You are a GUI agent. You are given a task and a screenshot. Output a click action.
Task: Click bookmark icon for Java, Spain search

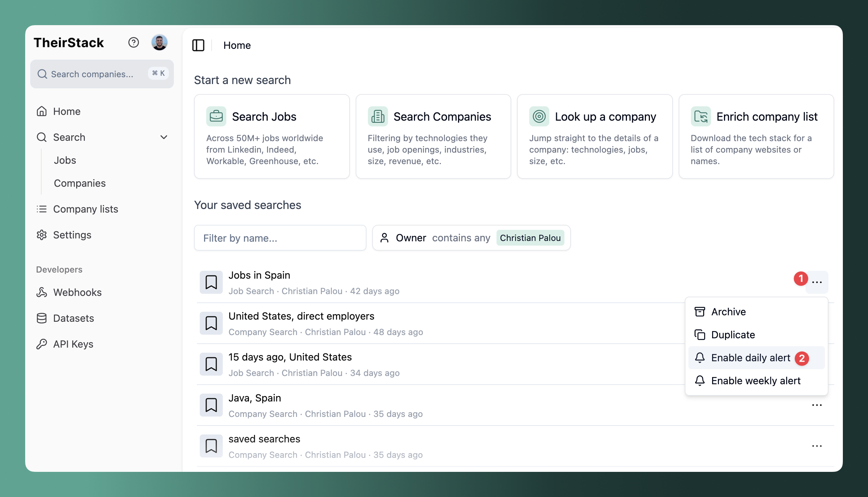tap(211, 405)
